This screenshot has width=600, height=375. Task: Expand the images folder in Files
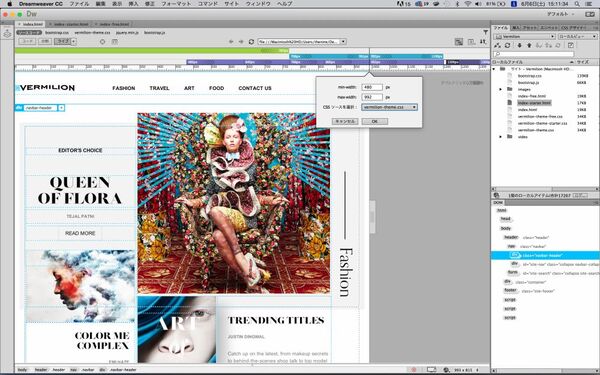501,89
